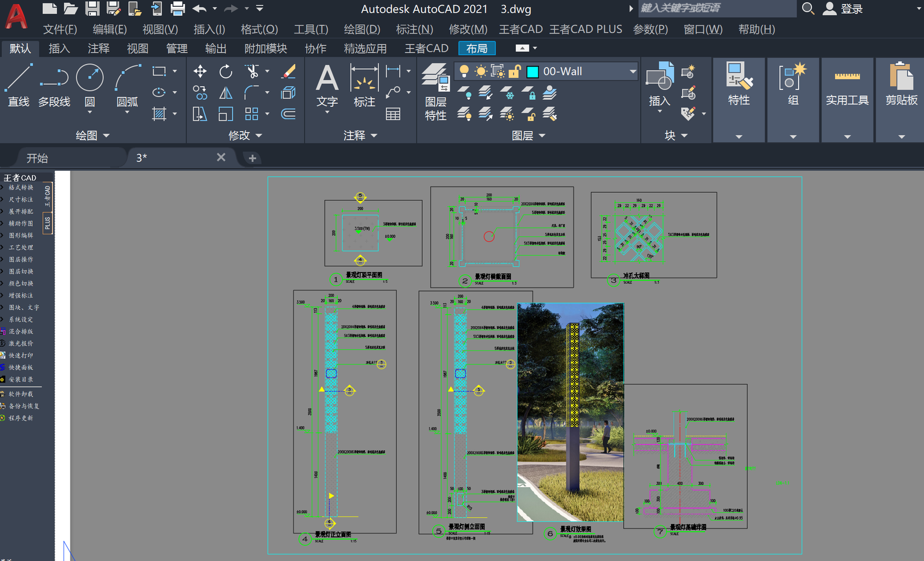Activate the Copy objects tool

coord(200,92)
